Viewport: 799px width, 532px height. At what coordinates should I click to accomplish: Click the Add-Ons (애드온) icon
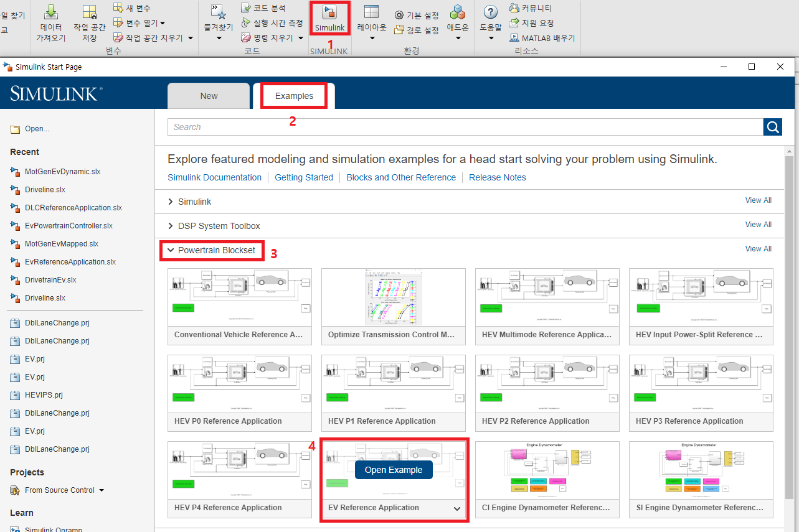click(458, 12)
